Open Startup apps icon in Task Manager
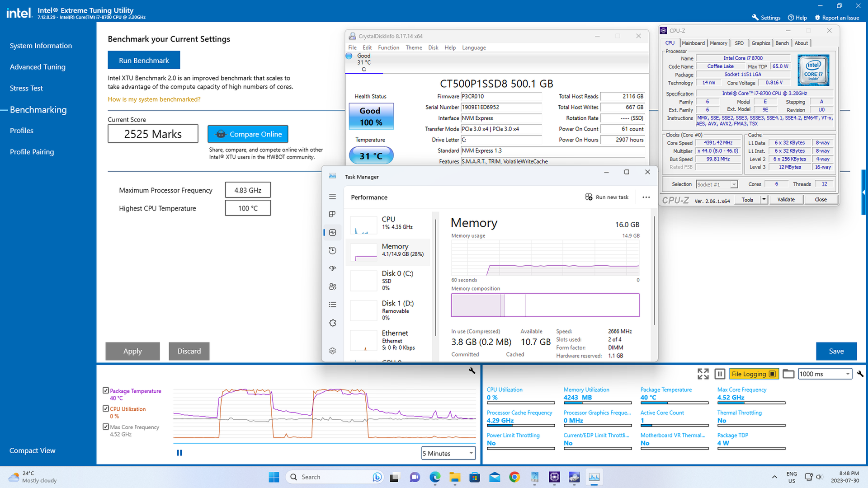Viewport: 868px width, 488px height. point(333,268)
